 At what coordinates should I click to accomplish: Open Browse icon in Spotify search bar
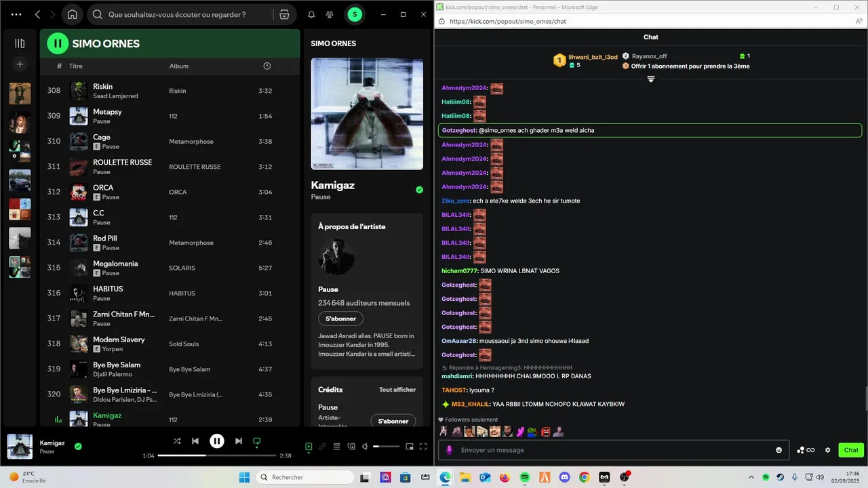point(284,14)
